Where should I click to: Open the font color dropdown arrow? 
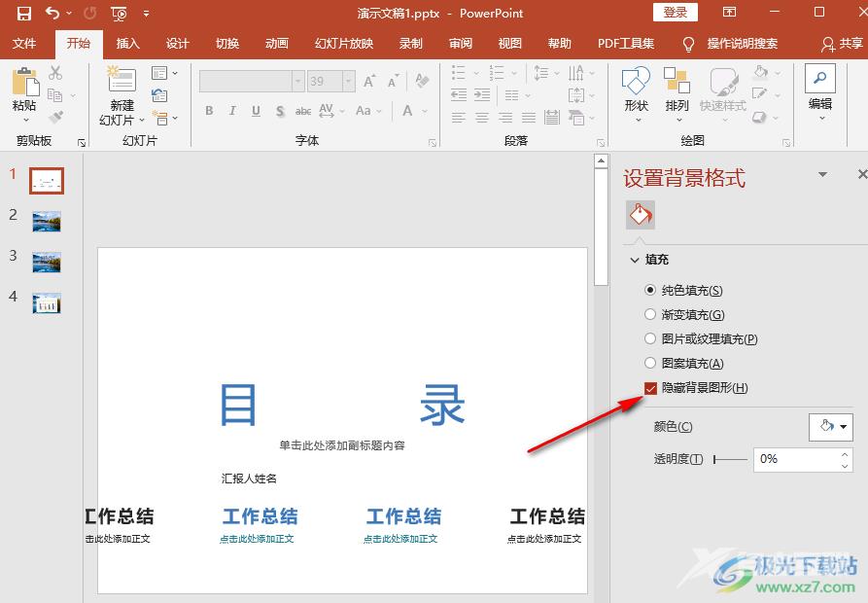(425, 111)
